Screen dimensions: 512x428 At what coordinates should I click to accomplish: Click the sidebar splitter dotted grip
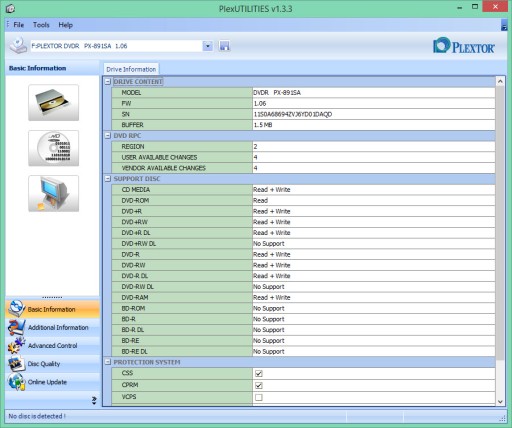[52, 297]
